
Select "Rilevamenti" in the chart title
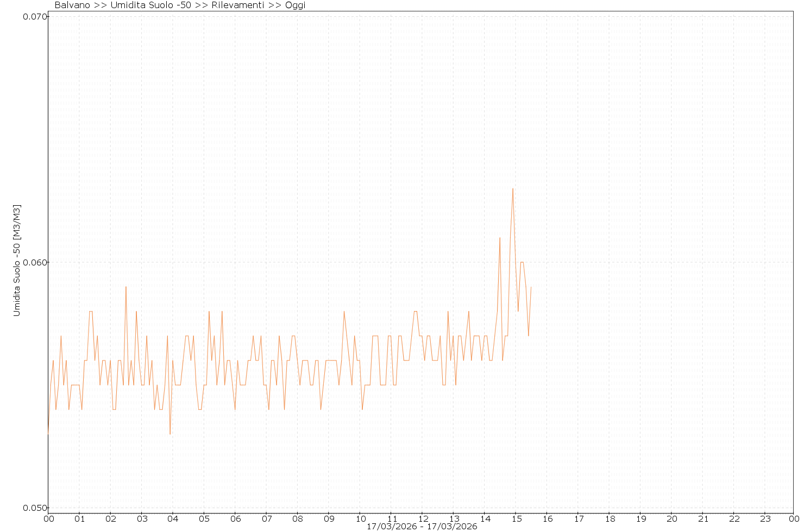pyautogui.click(x=238, y=5)
